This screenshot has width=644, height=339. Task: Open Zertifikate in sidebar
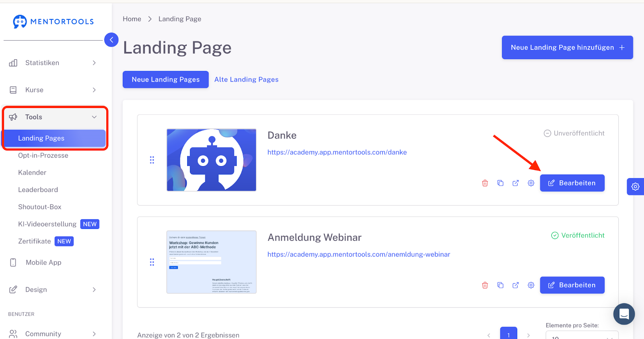(x=35, y=241)
